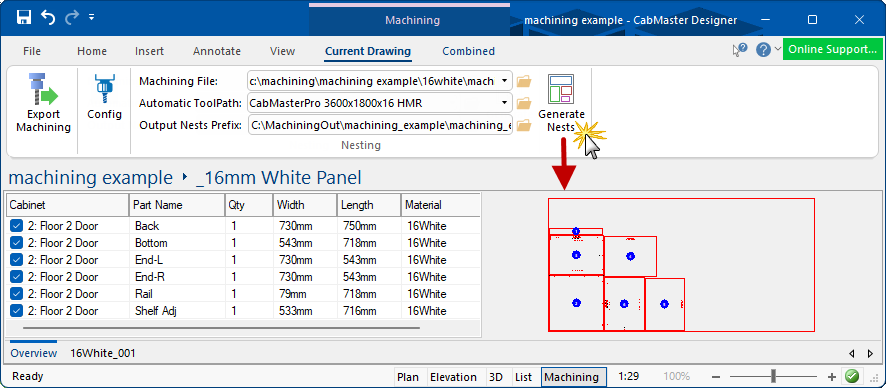The width and height of the screenshot is (886, 388).
Task: Click the machining example breadcrumb link
Action: (x=90, y=178)
